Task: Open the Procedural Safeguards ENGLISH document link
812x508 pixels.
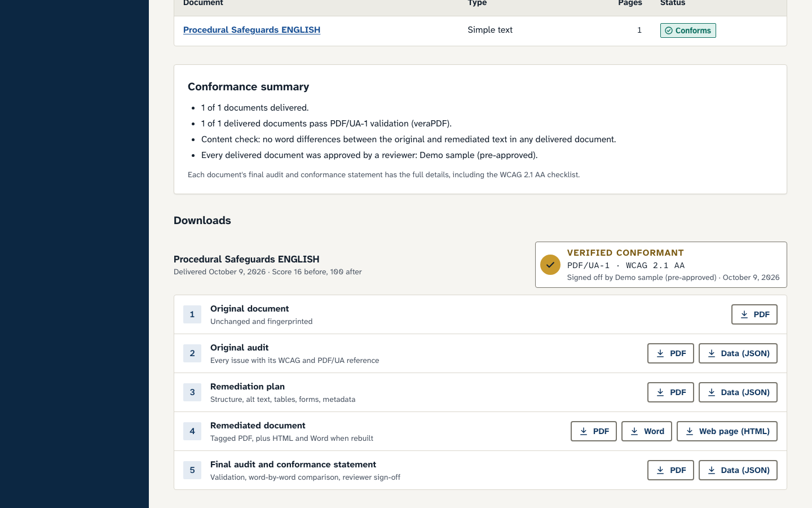Action: coord(251,30)
